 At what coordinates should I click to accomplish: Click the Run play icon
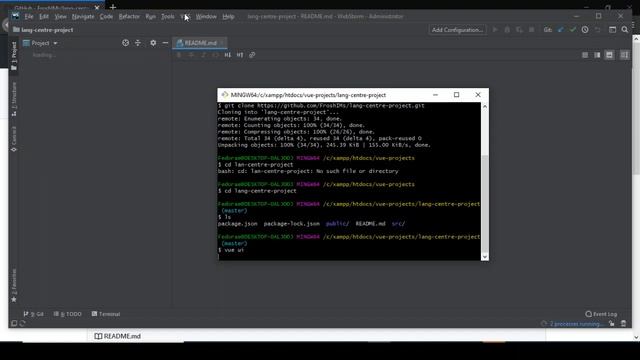(x=495, y=30)
